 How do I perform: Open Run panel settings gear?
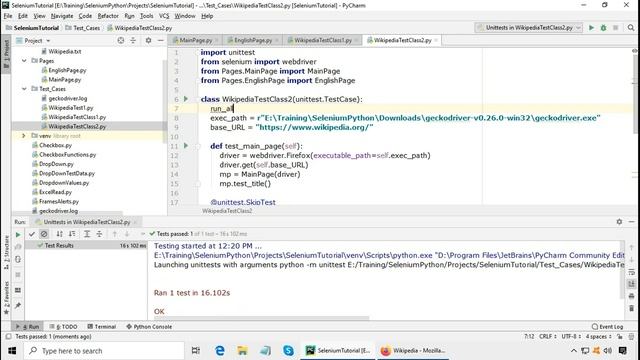pos(619,222)
